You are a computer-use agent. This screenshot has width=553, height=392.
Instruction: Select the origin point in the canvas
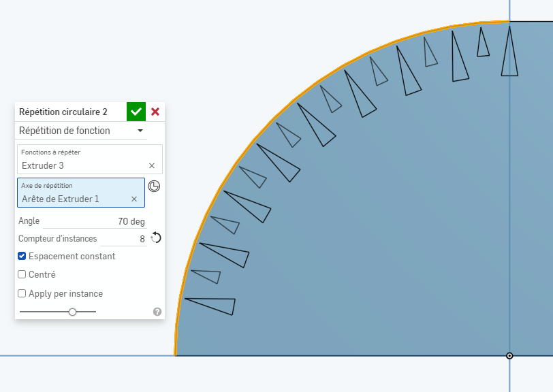coord(509,356)
